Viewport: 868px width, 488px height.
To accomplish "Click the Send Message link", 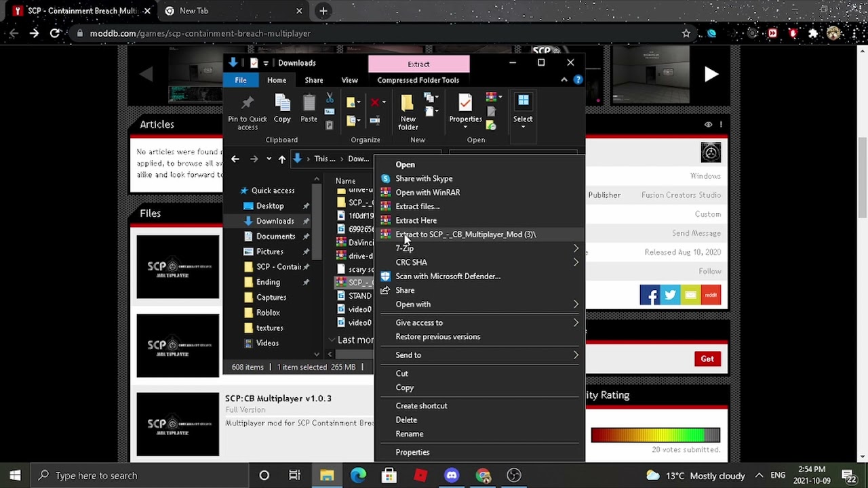I will point(696,233).
